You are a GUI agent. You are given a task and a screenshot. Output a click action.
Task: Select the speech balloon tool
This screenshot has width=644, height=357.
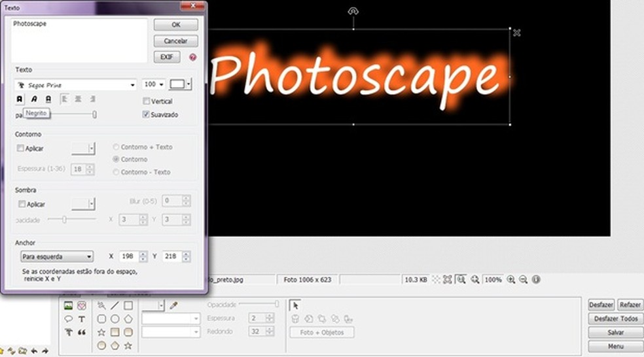click(68, 318)
